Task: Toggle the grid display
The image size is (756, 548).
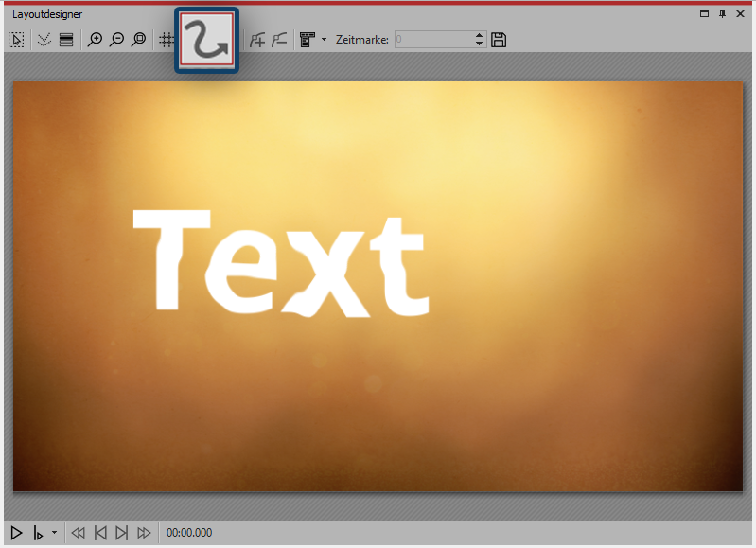Action: click(167, 40)
